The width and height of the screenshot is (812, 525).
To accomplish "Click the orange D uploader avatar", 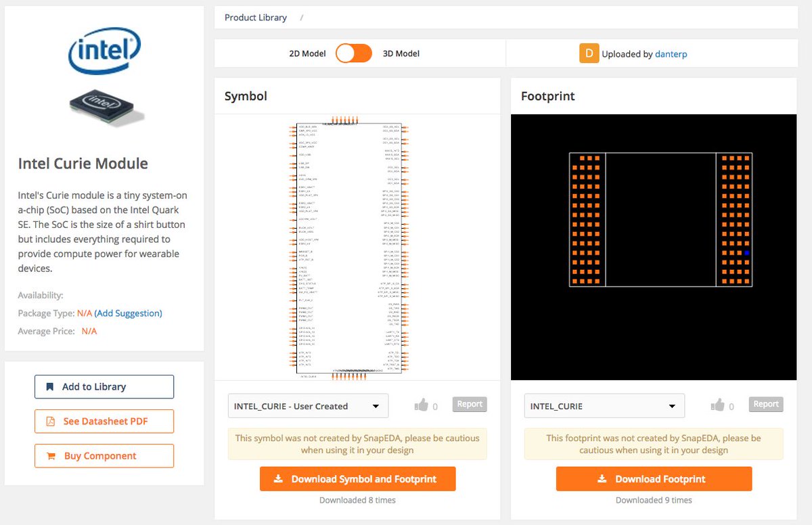I will (589, 53).
